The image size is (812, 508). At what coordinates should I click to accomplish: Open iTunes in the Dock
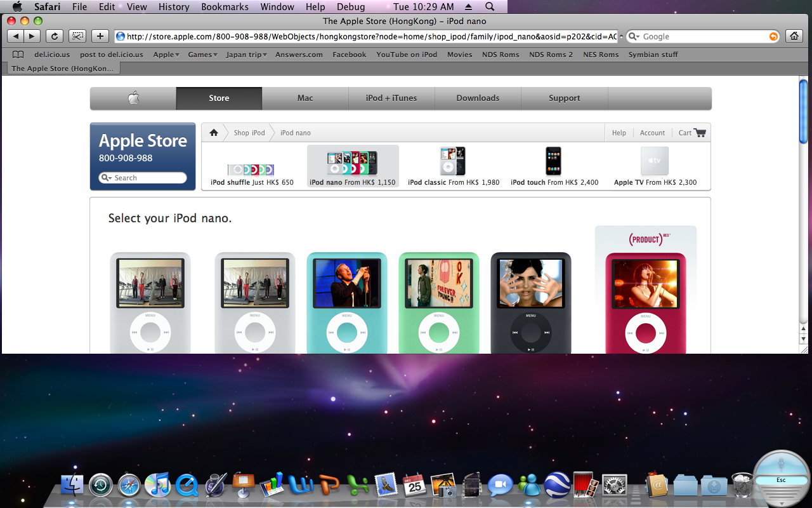(x=157, y=485)
